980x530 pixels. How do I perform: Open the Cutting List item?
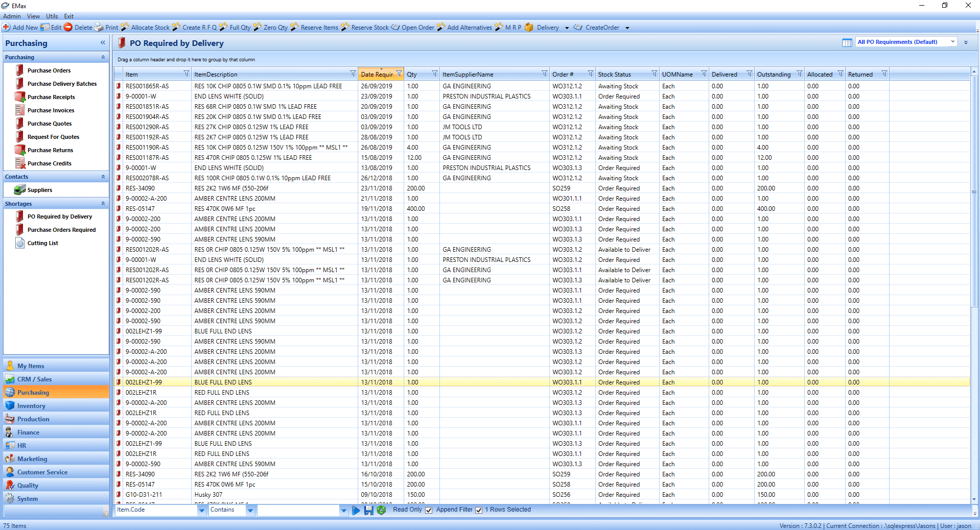(42, 243)
